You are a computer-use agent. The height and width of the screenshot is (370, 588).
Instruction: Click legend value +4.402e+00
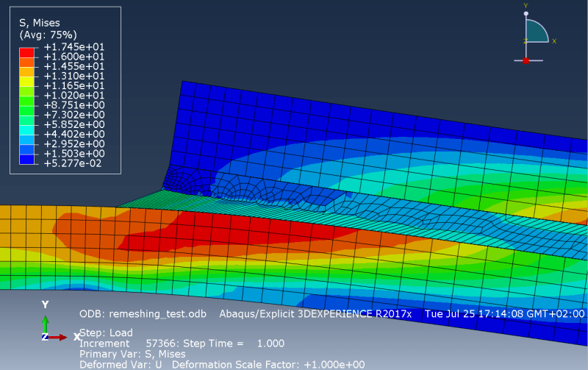74,135
